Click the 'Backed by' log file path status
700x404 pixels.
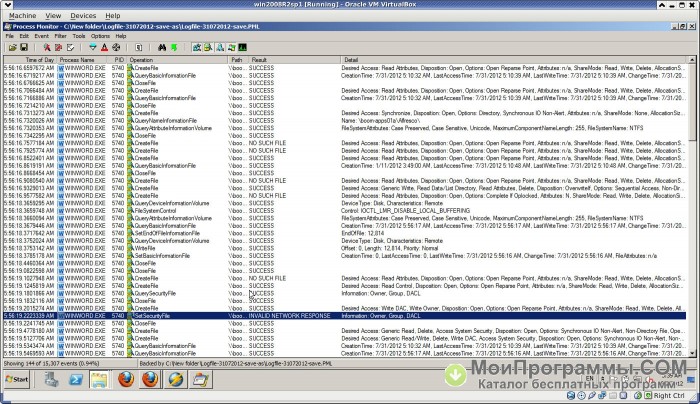coord(236,364)
